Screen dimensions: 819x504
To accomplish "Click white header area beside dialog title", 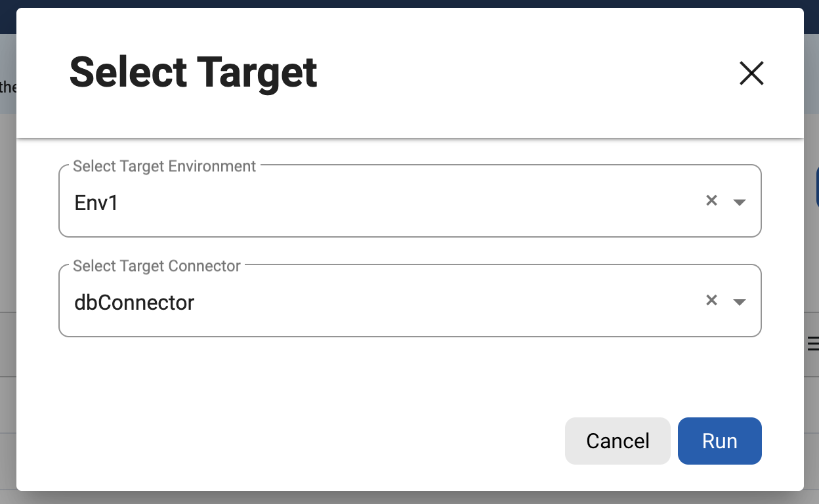I will (525, 73).
